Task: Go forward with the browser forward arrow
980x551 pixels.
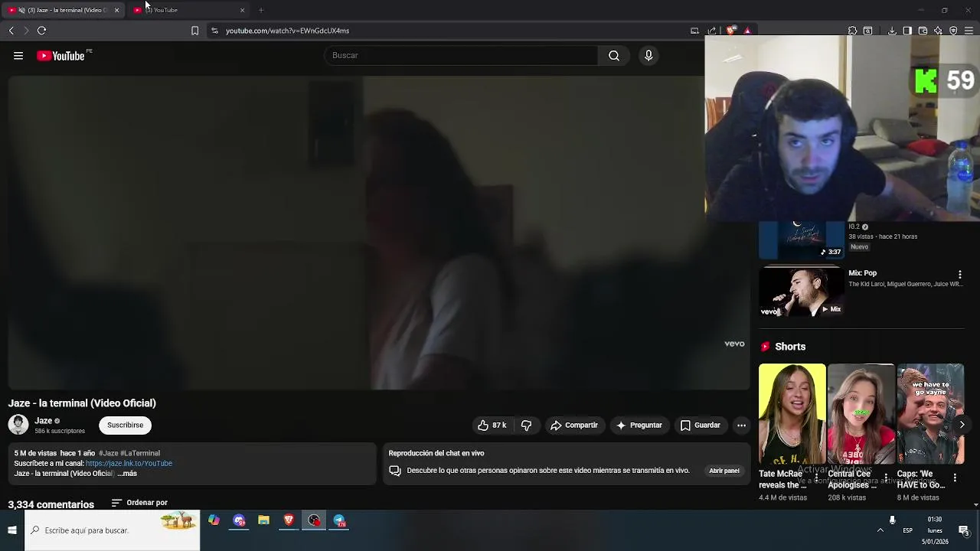Action: click(x=26, y=31)
